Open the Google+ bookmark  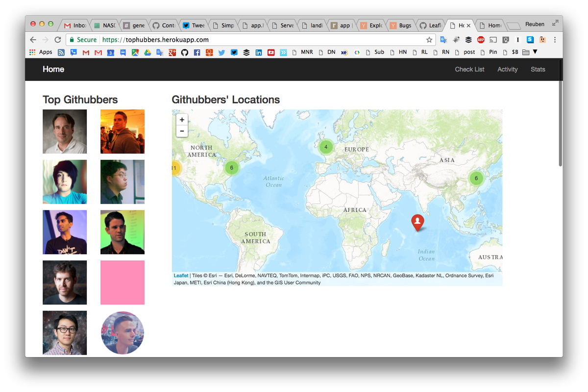click(x=172, y=52)
